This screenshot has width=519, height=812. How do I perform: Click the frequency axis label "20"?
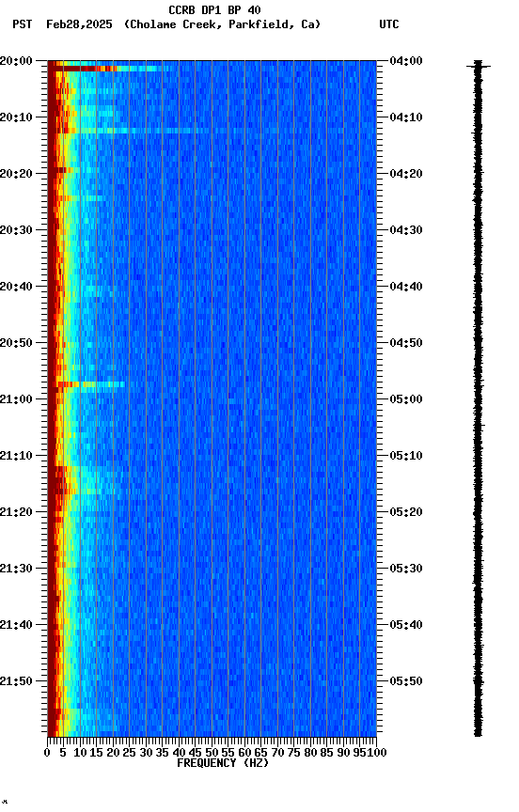(113, 753)
